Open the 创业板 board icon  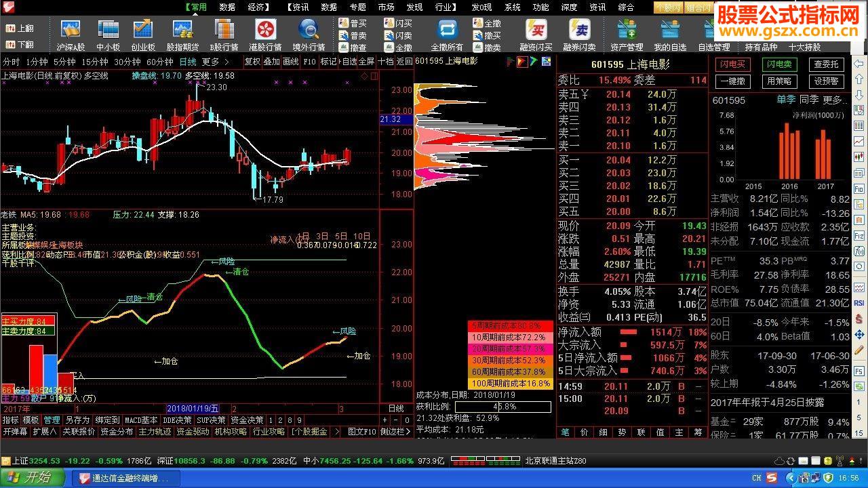143,35
